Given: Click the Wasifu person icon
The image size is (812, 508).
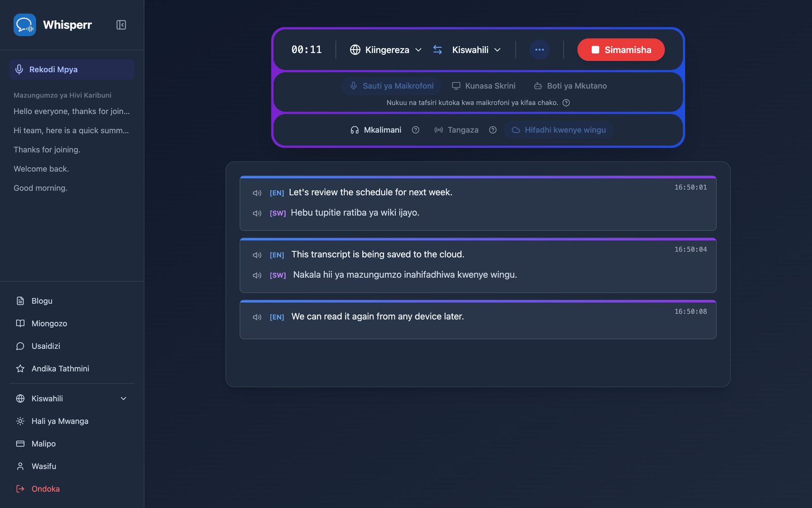Looking at the screenshot, I should (x=20, y=466).
